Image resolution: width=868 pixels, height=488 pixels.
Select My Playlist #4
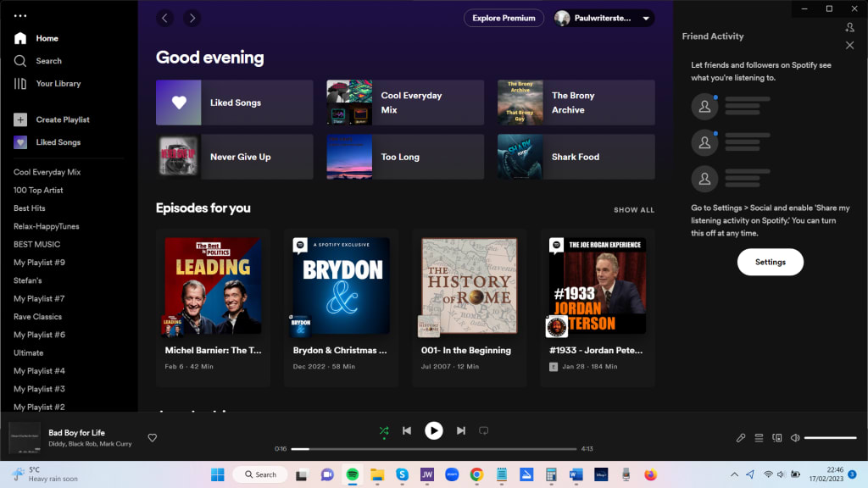point(39,371)
